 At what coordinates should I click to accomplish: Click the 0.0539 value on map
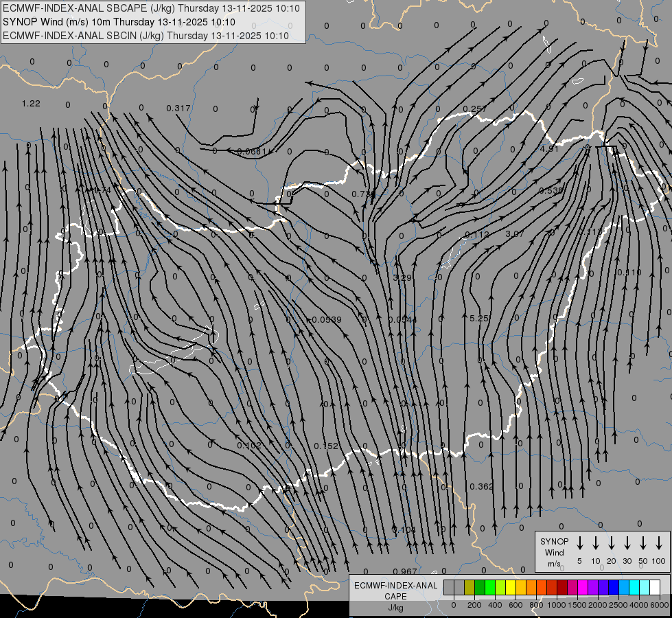(327, 319)
